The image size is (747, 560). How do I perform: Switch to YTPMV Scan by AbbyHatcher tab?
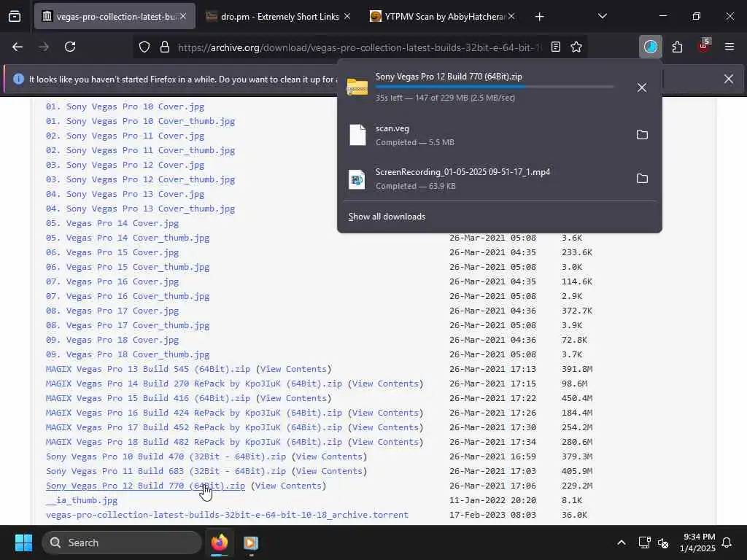pos(444,17)
